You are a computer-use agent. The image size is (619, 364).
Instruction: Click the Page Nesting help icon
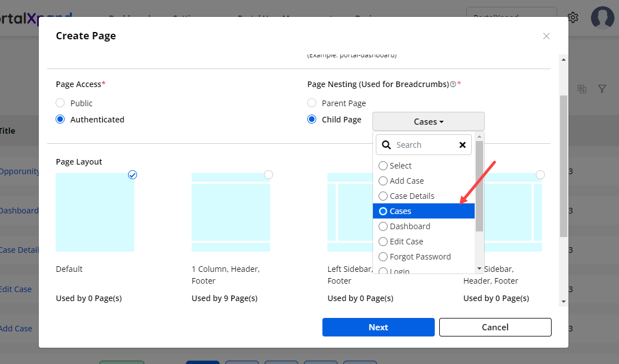click(x=453, y=84)
